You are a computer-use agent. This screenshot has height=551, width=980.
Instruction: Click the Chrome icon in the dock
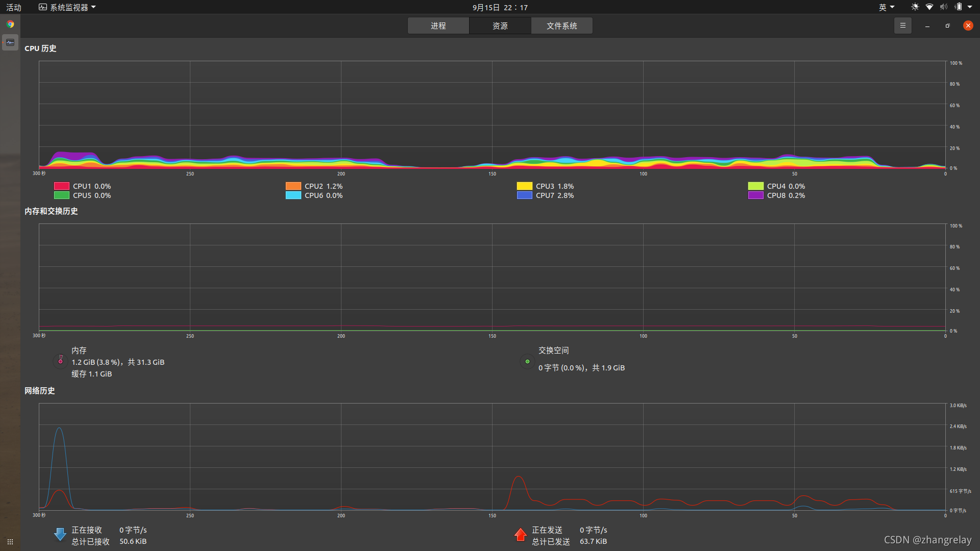click(10, 24)
